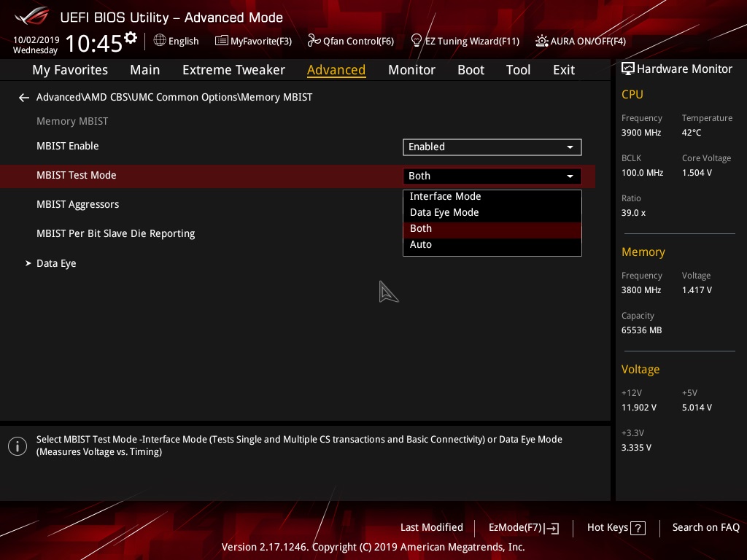Click the MBIST Test Mode dropdown arrow
This screenshot has width=747, height=560.
tap(570, 176)
